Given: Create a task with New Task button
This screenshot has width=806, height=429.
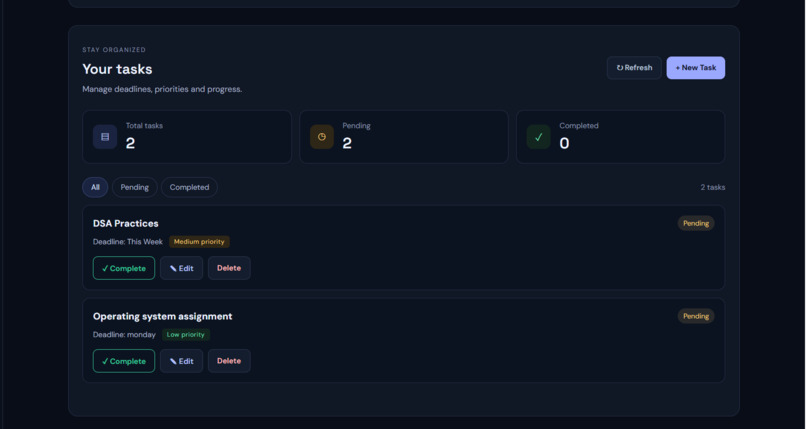Looking at the screenshot, I should tap(695, 68).
